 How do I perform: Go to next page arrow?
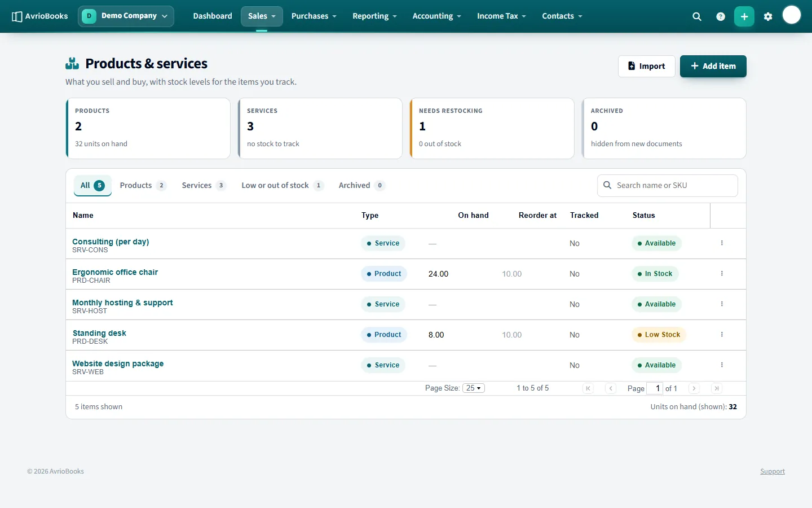tap(694, 388)
